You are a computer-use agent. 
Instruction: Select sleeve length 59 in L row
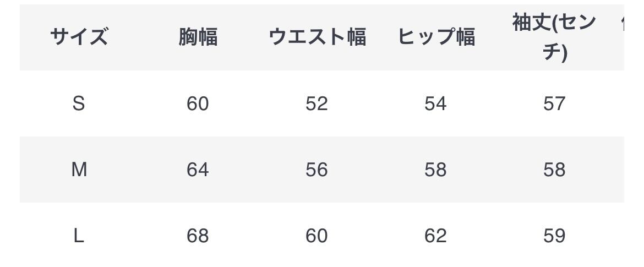(x=554, y=236)
